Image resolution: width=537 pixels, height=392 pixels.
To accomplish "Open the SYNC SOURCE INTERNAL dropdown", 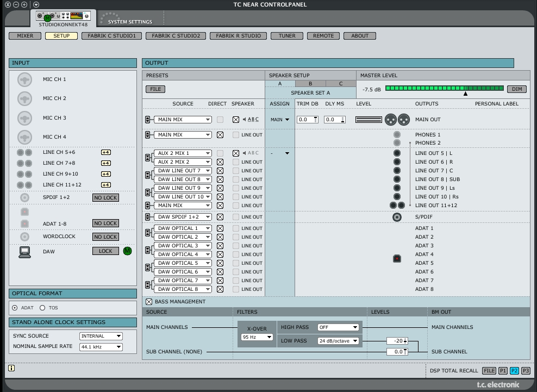I will point(101,336).
